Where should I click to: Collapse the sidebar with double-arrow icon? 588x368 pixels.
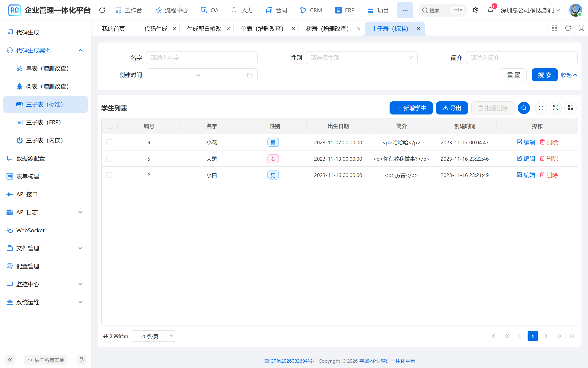point(10,360)
